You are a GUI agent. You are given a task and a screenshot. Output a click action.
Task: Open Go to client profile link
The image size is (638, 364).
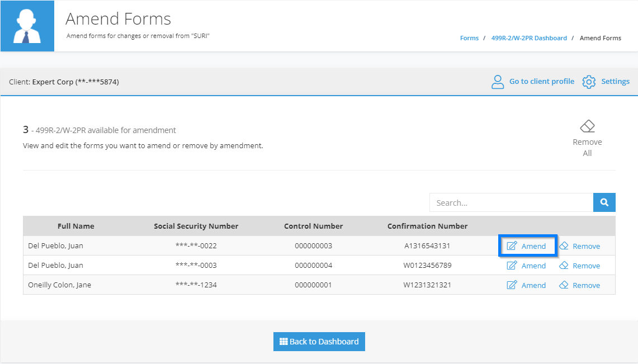[x=542, y=81]
